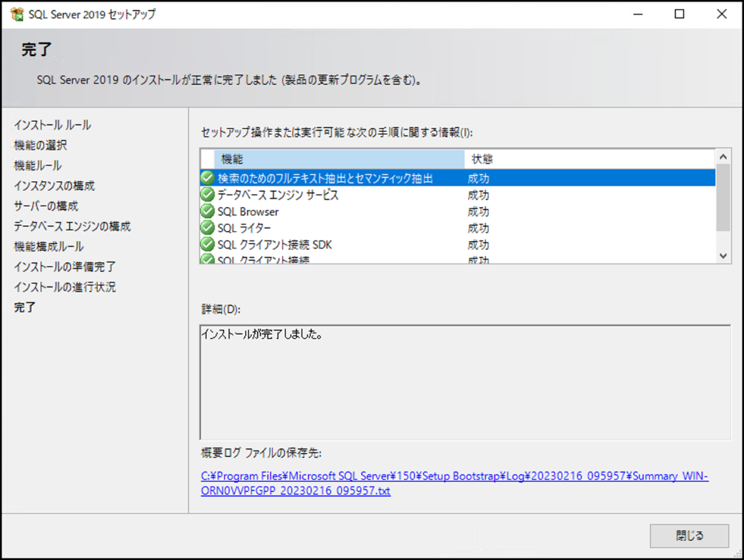Select インストールの準備完了 step in sidebar
The image size is (744, 560).
[65, 267]
